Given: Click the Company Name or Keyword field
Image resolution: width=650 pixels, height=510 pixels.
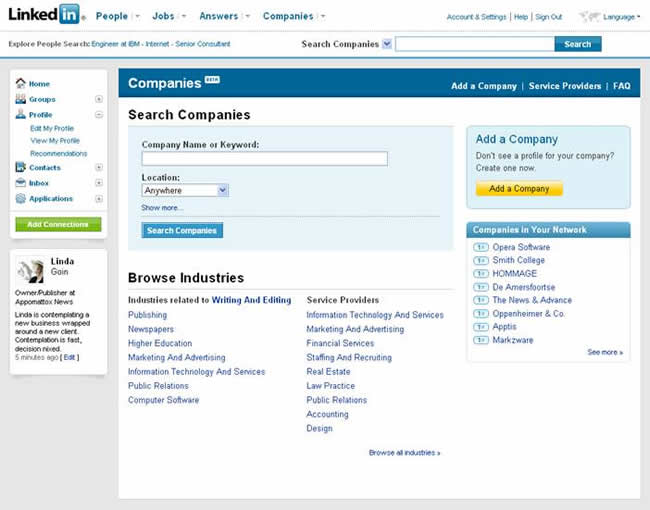Looking at the screenshot, I should tap(265, 158).
